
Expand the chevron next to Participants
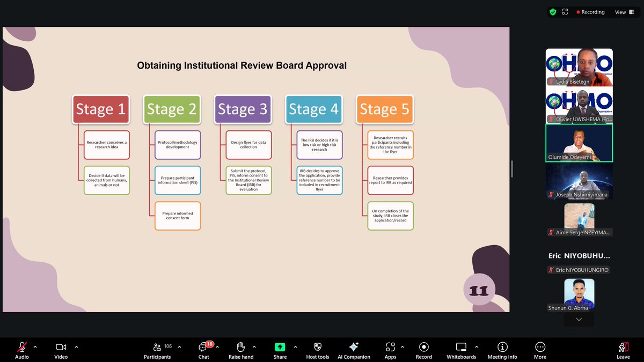[179, 347]
